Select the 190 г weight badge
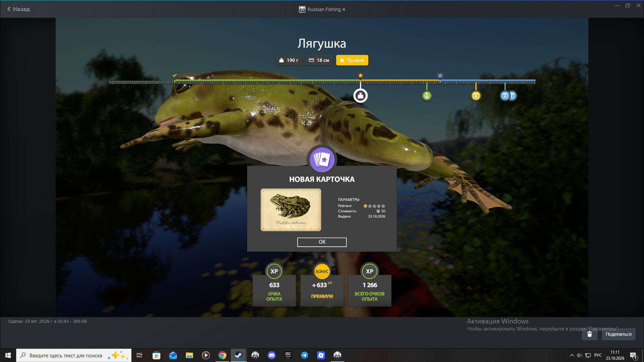The height and width of the screenshot is (362, 644). pyautogui.click(x=289, y=60)
